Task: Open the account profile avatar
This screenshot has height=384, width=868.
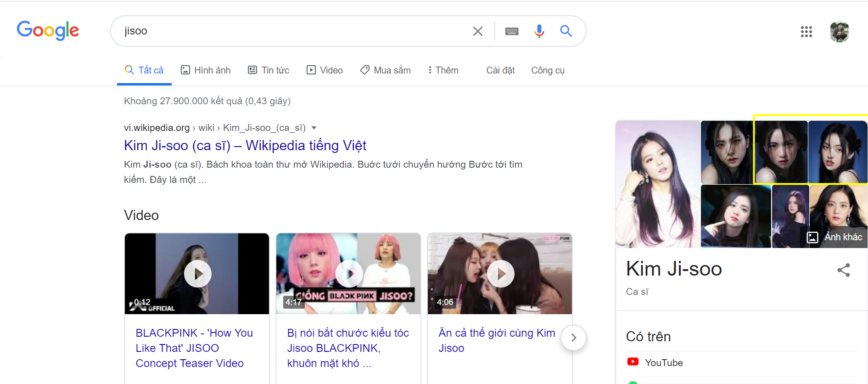Action: [x=840, y=32]
